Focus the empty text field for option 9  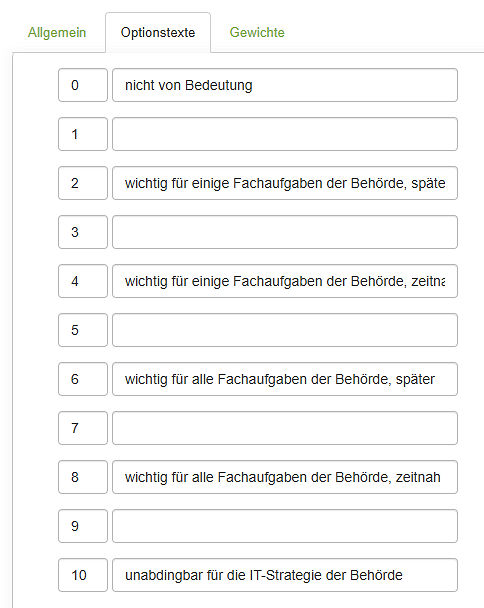coord(285,526)
